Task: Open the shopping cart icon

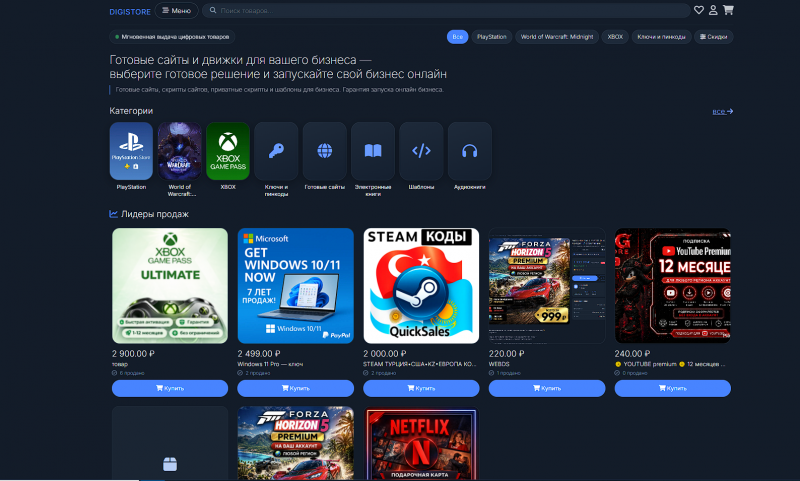Action: point(728,10)
